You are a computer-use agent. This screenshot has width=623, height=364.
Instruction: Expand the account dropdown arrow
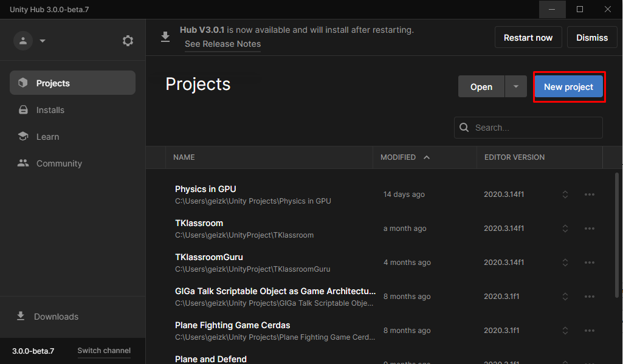[x=43, y=41]
